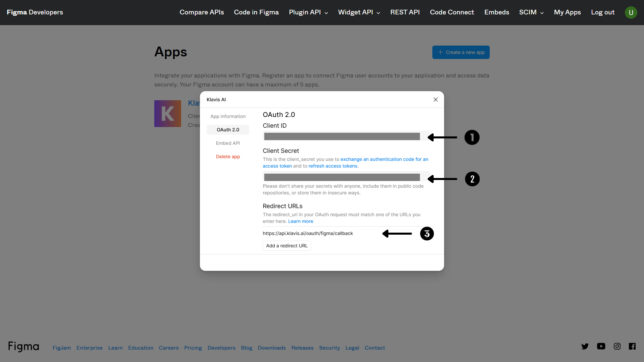
Task: Expand the Widget API dropdown
Action: pyautogui.click(x=359, y=12)
